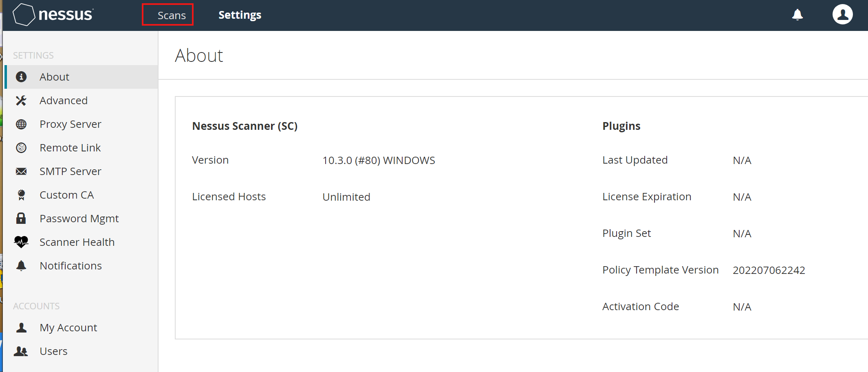Click the Proxy Server globe icon

click(21, 124)
